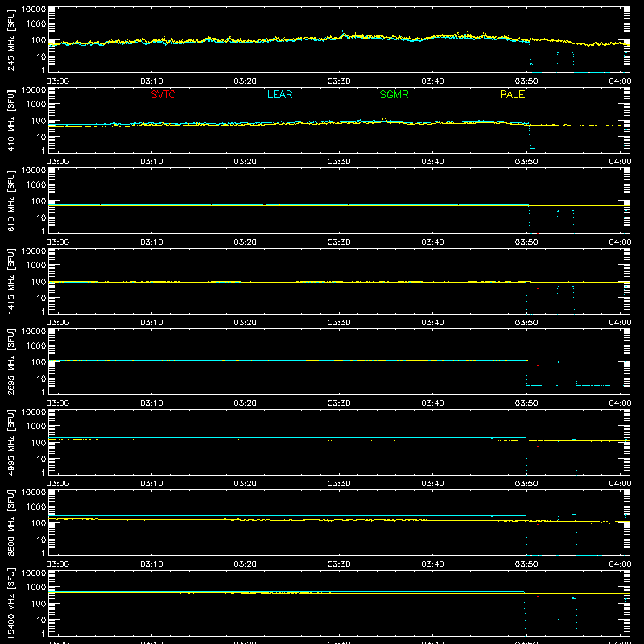Screen dimensions: 644x644
Task: Click 03:30 tick under the 8800 MHz plot
Action: (339, 564)
